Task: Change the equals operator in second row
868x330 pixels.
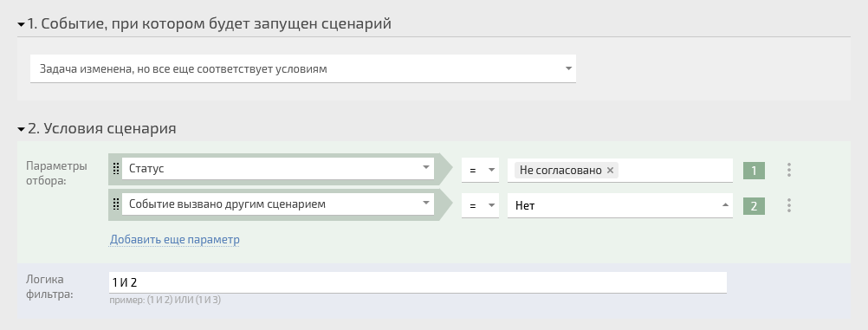Action: (480, 205)
